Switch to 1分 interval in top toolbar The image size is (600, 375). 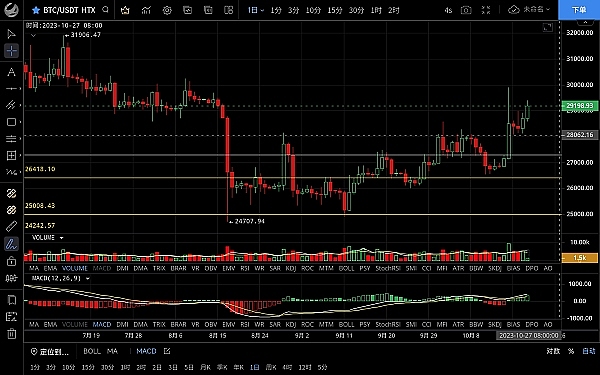276,10
